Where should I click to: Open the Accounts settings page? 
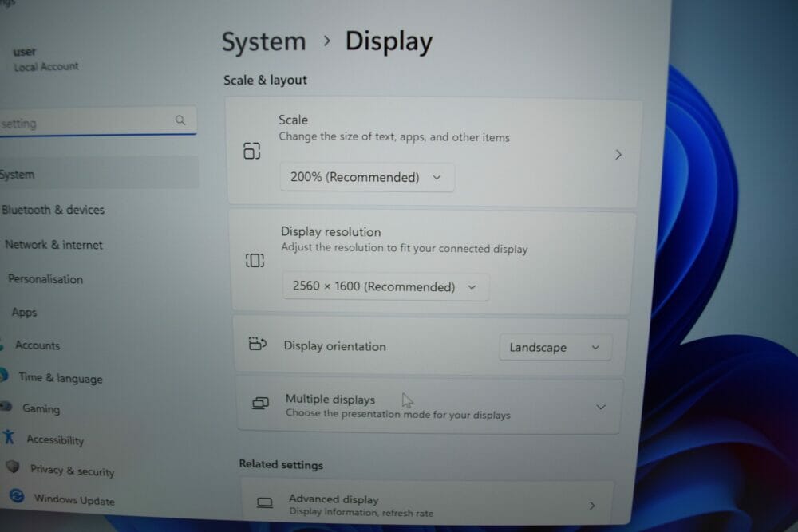[38, 345]
